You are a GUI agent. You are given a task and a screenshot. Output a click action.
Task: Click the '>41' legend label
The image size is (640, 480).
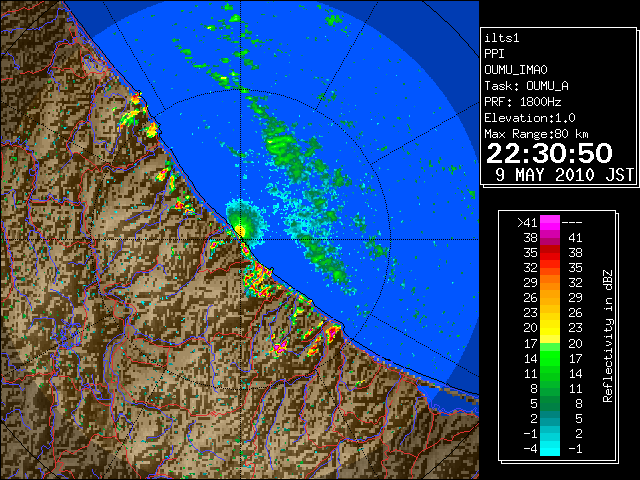527,223
